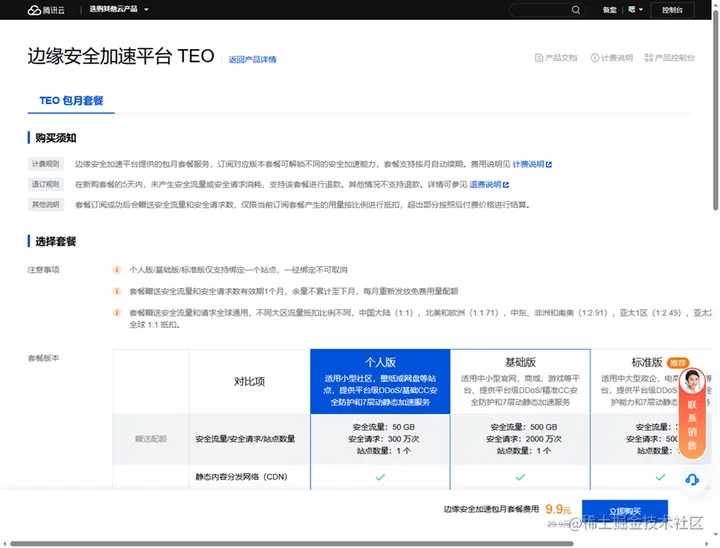Select the 基础版 plan card
Viewport: 720px width, 548px height.
pyautogui.click(x=520, y=382)
